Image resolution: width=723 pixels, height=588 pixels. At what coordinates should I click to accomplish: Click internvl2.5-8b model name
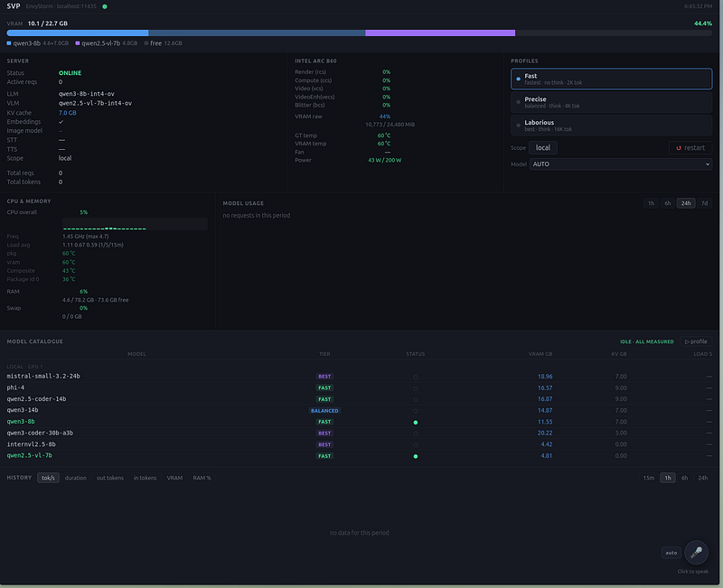click(x=32, y=444)
